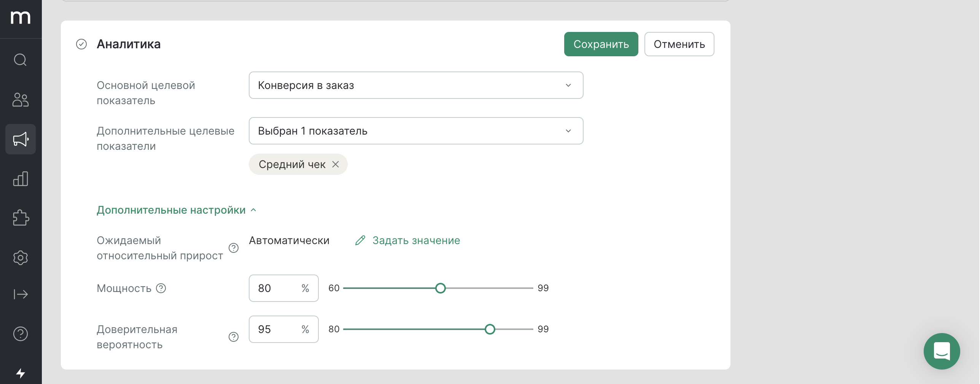This screenshot has width=980, height=384.
Task: Open the customers section icon
Action: tap(21, 100)
